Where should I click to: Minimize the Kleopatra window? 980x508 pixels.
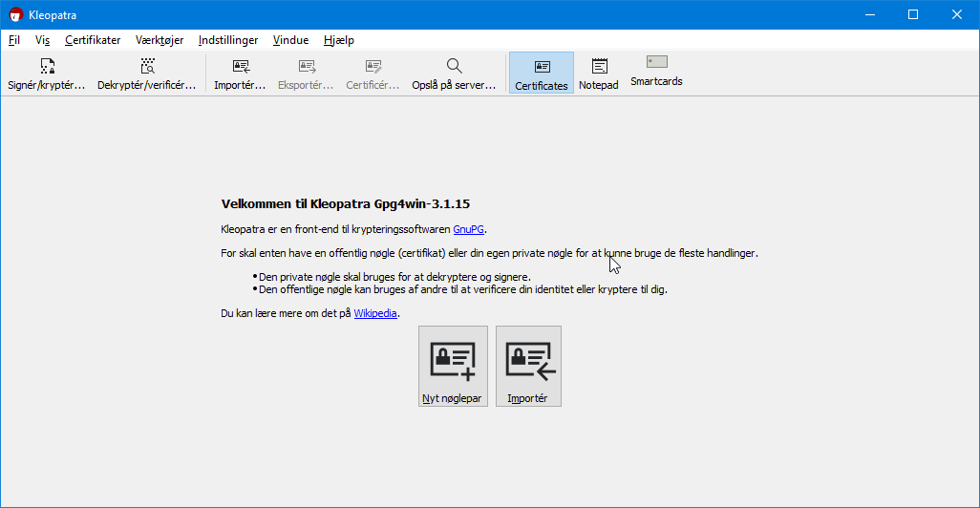click(x=870, y=14)
